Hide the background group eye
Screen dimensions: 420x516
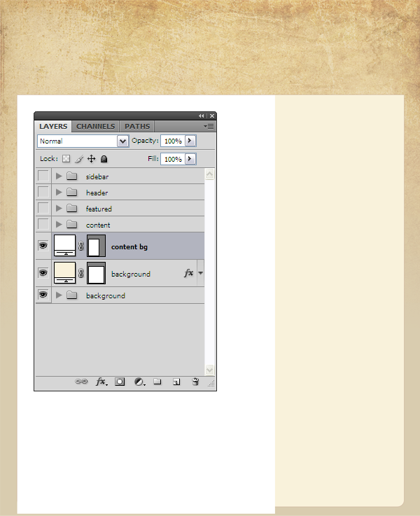(x=43, y=295)
